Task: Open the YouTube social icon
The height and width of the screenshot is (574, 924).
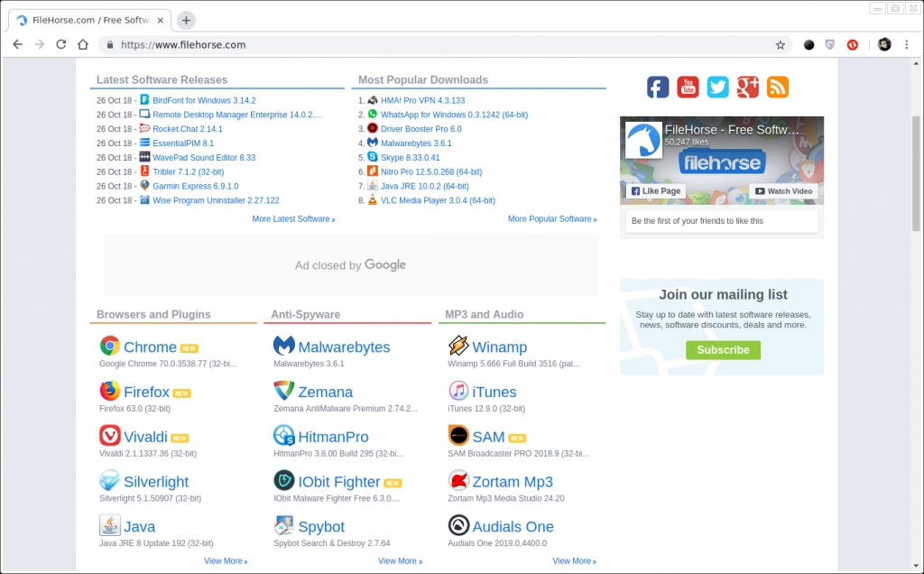Action: click(688, 87)
